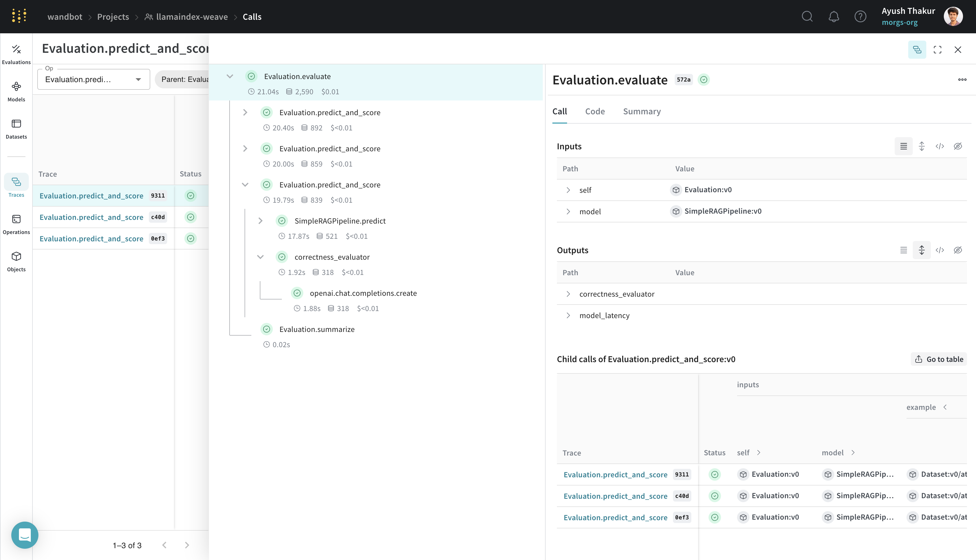Open the intercom chat bubble

click(x=25, y=535)
